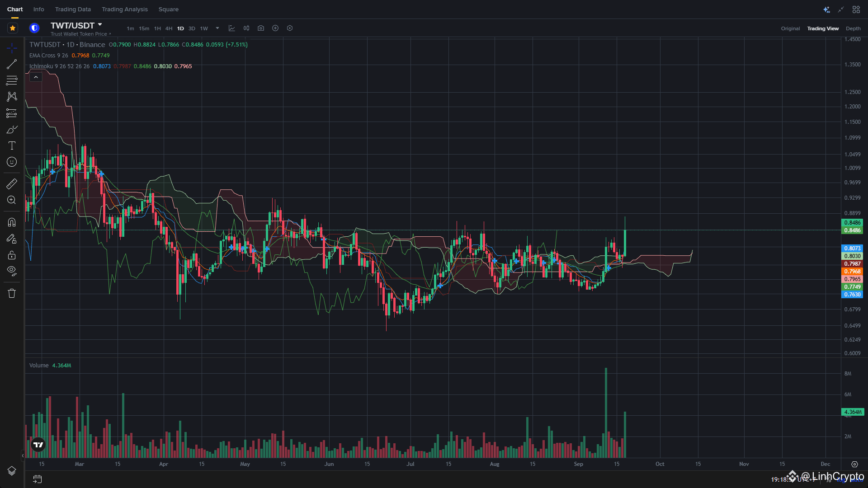Switch to the Info tab
The image size is (868, 488).
[x=38, y=9]
